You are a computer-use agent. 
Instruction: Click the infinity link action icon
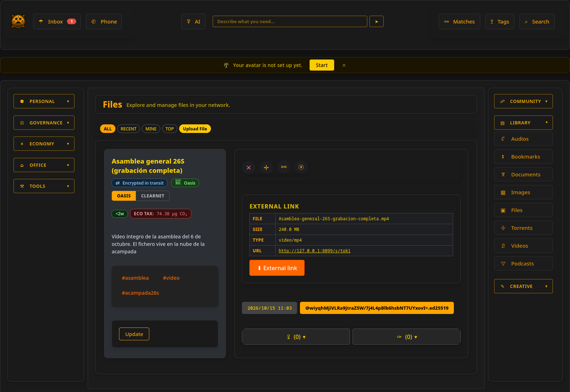tap(284, 167)
